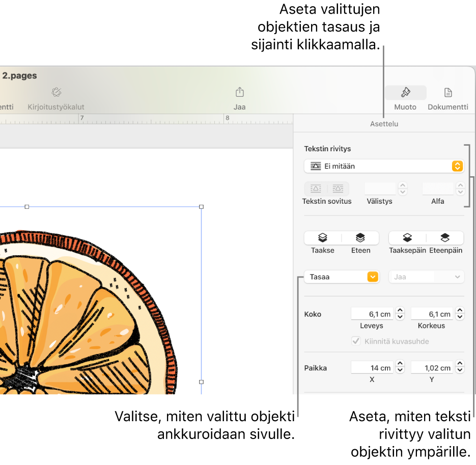Click the Tekstin rivitys heading

click(327, 149)
